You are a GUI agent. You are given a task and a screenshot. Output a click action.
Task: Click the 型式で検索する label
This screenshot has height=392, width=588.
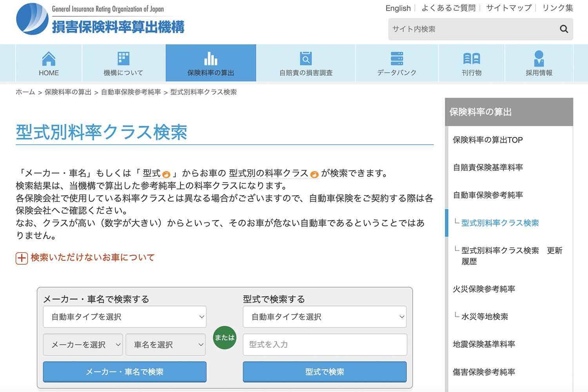click(x=274, y=299)
